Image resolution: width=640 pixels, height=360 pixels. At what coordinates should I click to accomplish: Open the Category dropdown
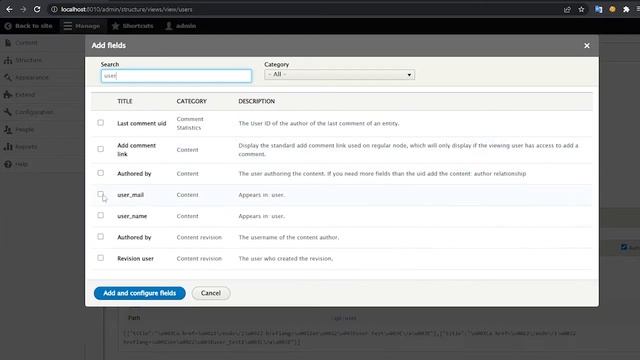339,75
